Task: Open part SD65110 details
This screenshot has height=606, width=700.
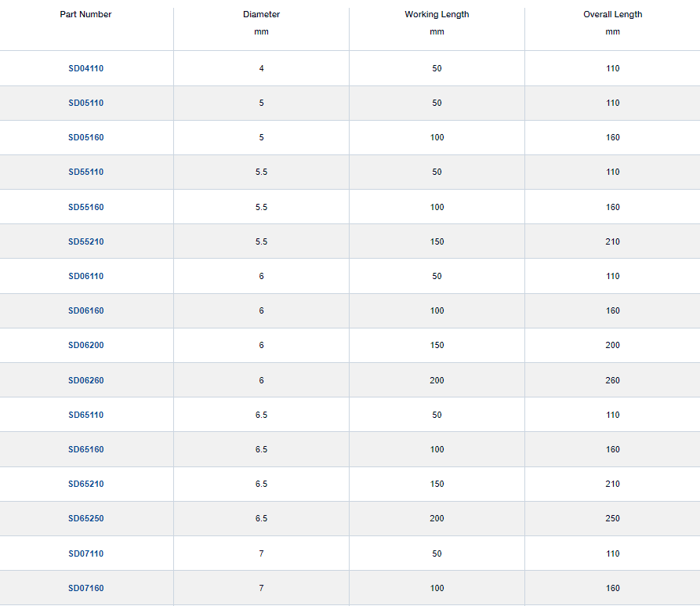Action: (x=85, y=415)
